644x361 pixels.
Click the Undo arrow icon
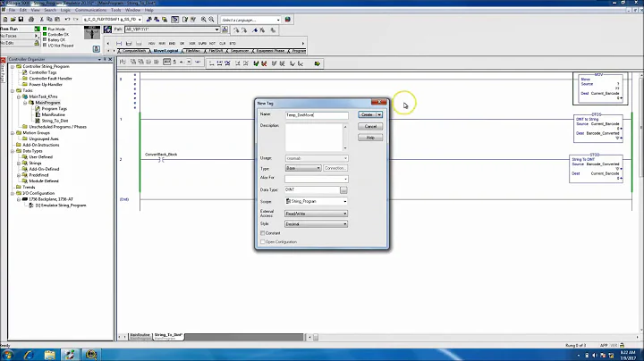(x=67, y=20)
